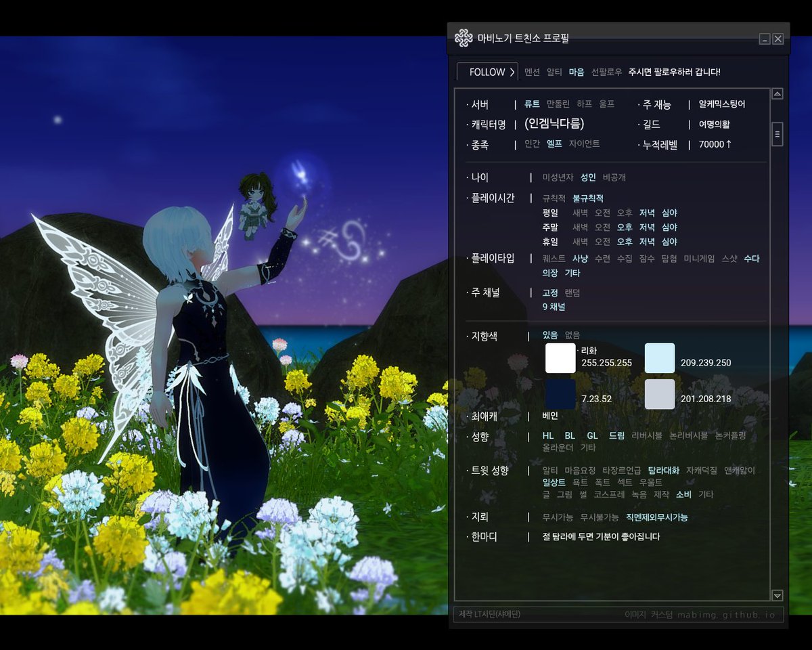This screenshot has width=812, height=650.
Task: Toggle 탐라대화 tweet tendency
Action: coord(664,470)
